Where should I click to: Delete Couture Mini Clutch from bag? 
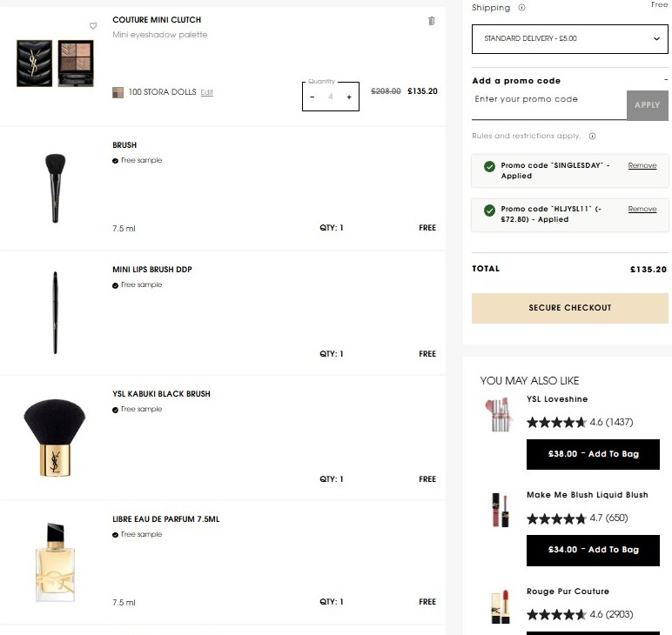(431, 21)
